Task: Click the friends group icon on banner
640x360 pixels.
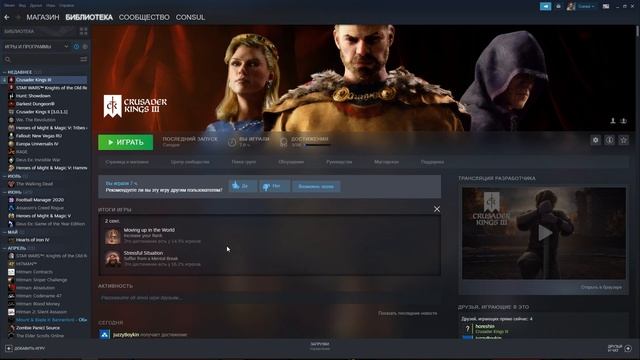Action: [623, 121]
